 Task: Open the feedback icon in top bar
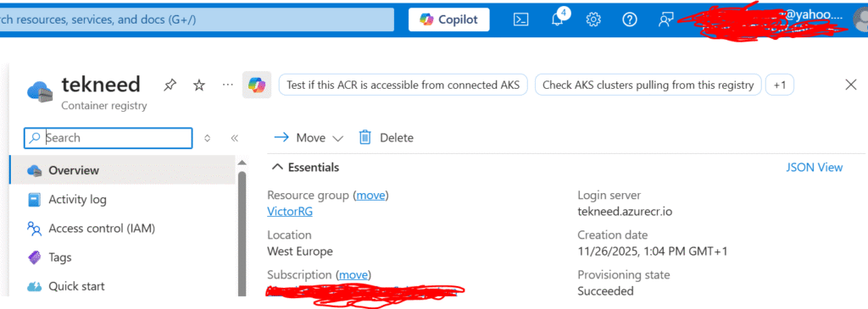[666, 20]
